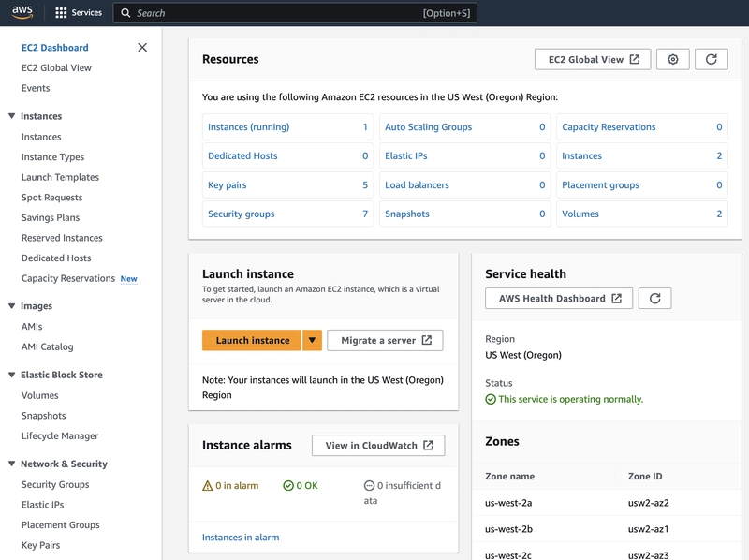The image size is (749, 560).
Task: Click the search magnifier icon
Action: [125, 13]
